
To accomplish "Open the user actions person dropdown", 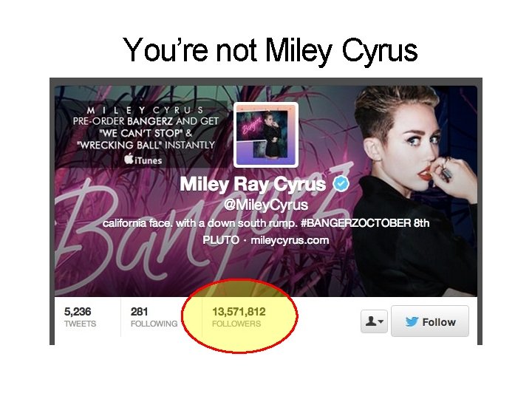I will [374, 321].
